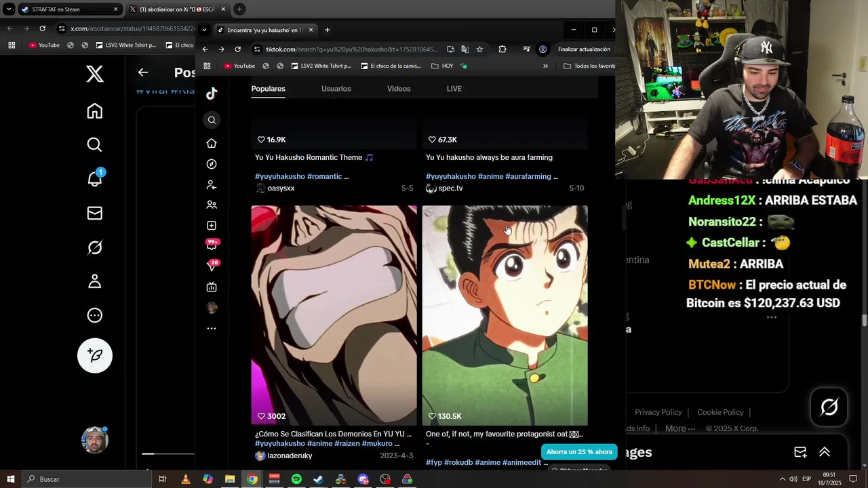Expand hidden bookmarks chevron in TikTok window
Viewport: 868px width, 488px height.
pyautogui.click(x=545, y=66)
